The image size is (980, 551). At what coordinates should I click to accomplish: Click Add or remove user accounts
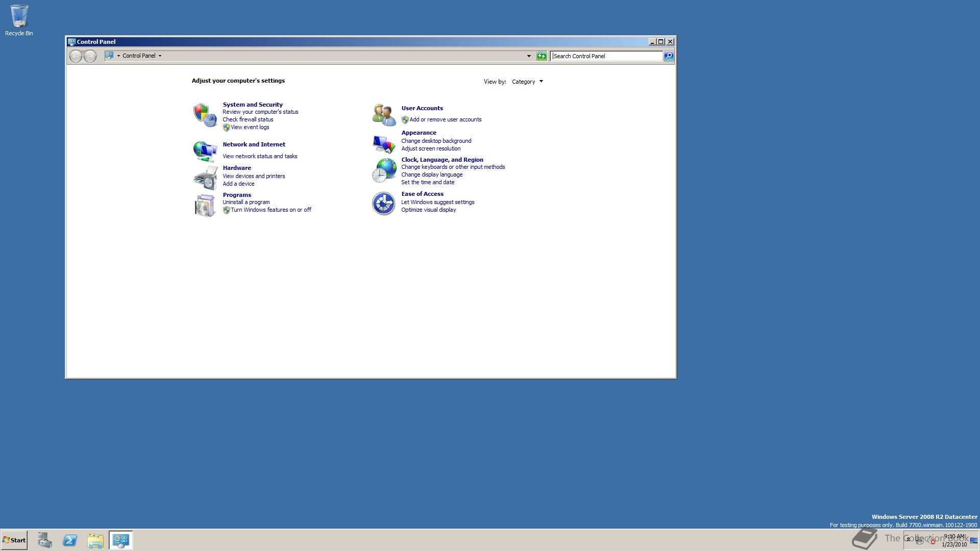tap(446, 120)
